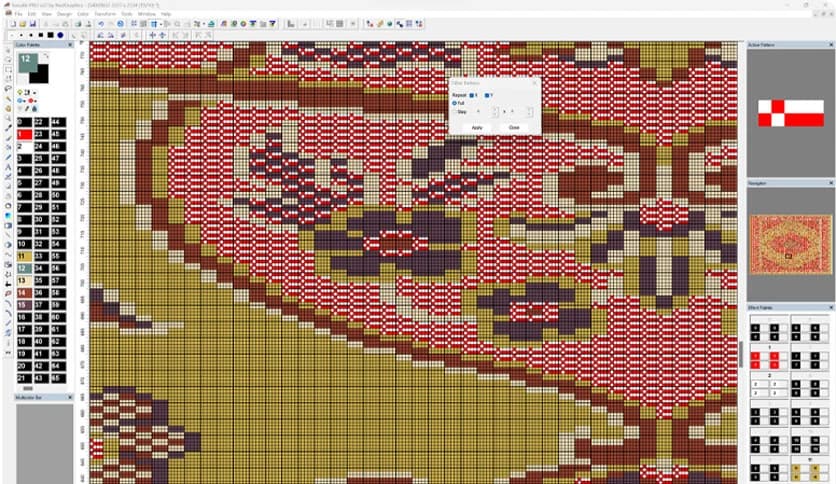
Task: Open the File menu
Action: pos(18,14)
